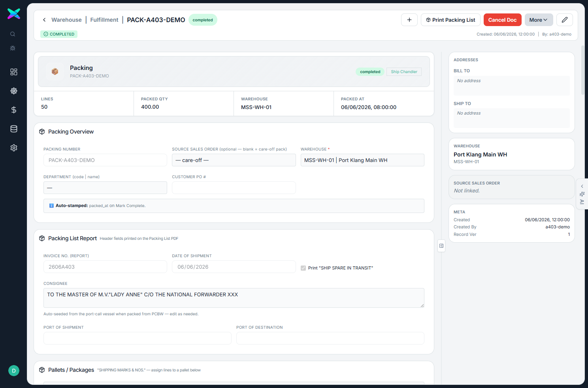Click Lines value 50

(44, 107)
